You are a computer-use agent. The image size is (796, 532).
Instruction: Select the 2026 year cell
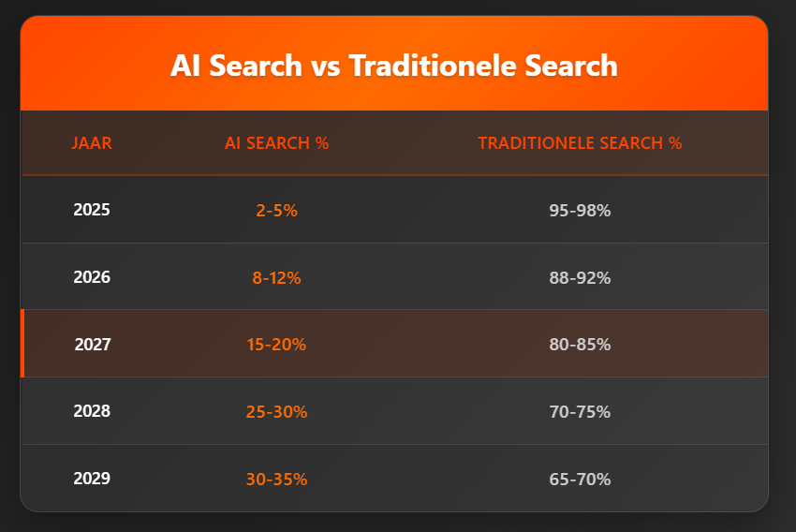pos(92,277)
